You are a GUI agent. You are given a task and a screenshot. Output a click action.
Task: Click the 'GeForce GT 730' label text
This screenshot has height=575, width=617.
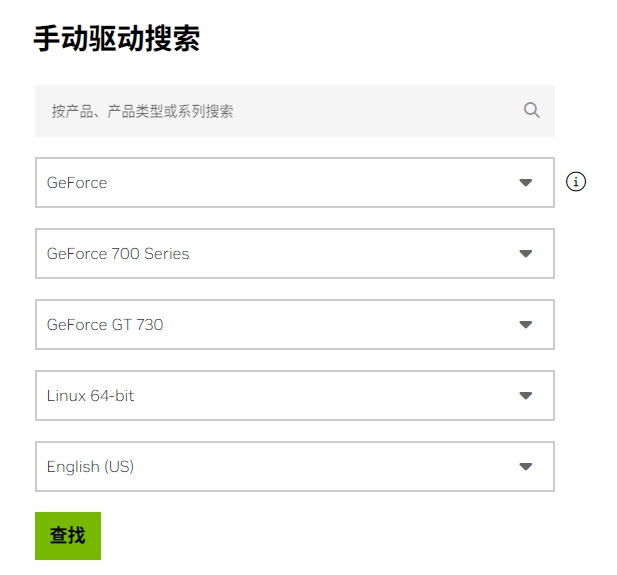105,325
